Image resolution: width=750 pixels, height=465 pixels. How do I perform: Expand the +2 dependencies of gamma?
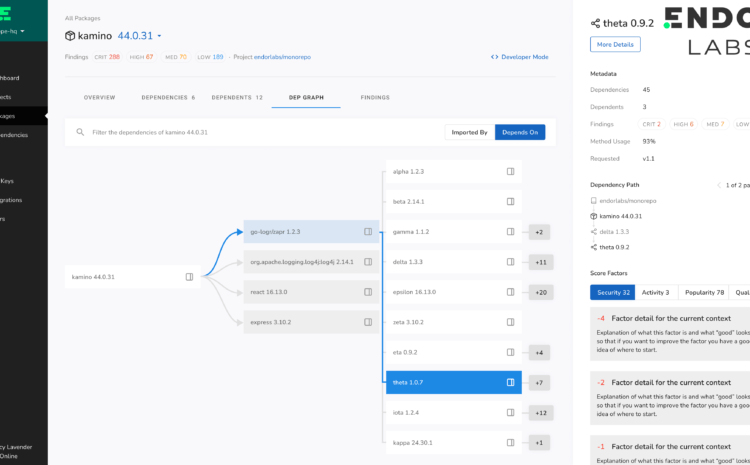pyautogui.click(x=539, y=232)
